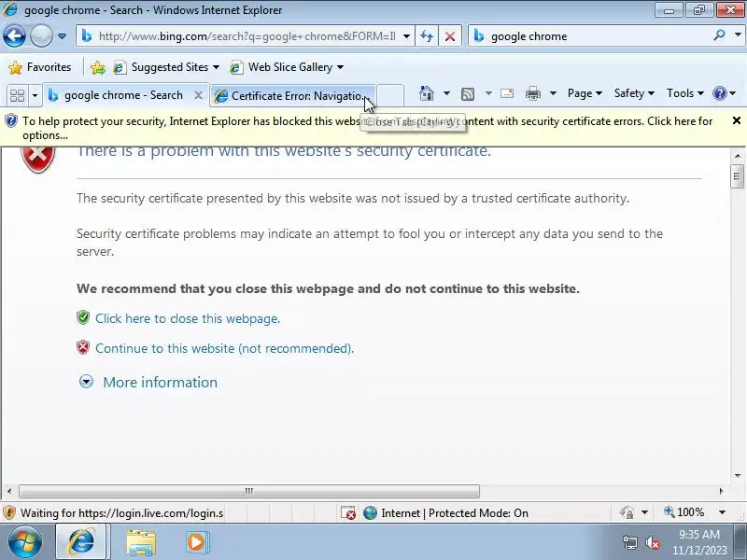Expand the address bar autocomplete dropdown
This screenshot has width=747, height=560.
(406, 36)
